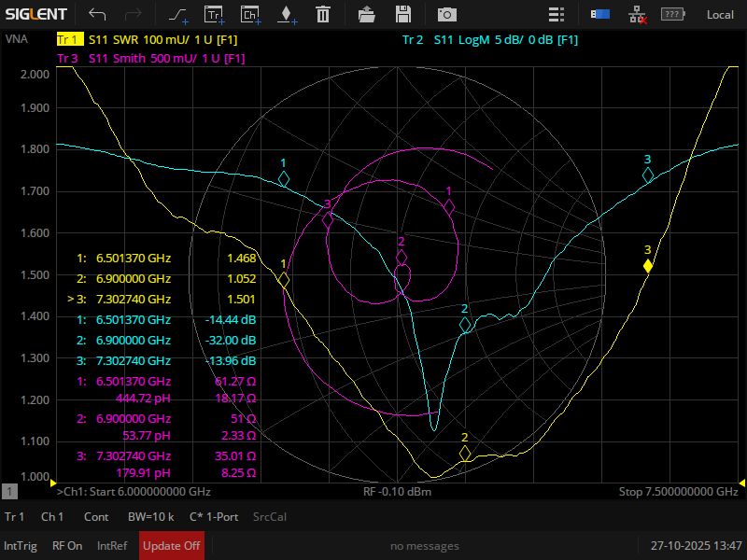This screenshot has width=747, height=560.
Task: Click the floppy disk save icon
Action: [403, 14]
